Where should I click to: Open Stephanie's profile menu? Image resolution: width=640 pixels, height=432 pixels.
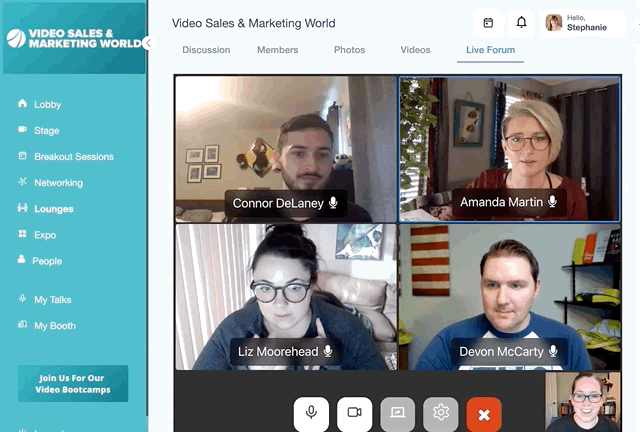tap(584, 22)
